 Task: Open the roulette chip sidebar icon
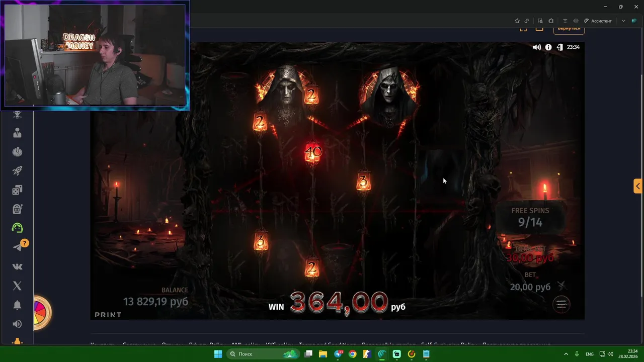(x=18, y=152)
